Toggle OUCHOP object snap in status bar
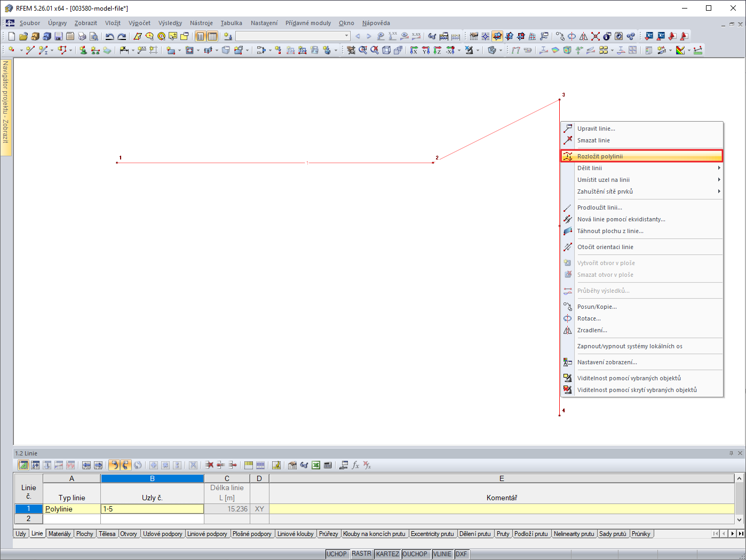This screenshot has width=746, height=560. click(x=415, y=554)
